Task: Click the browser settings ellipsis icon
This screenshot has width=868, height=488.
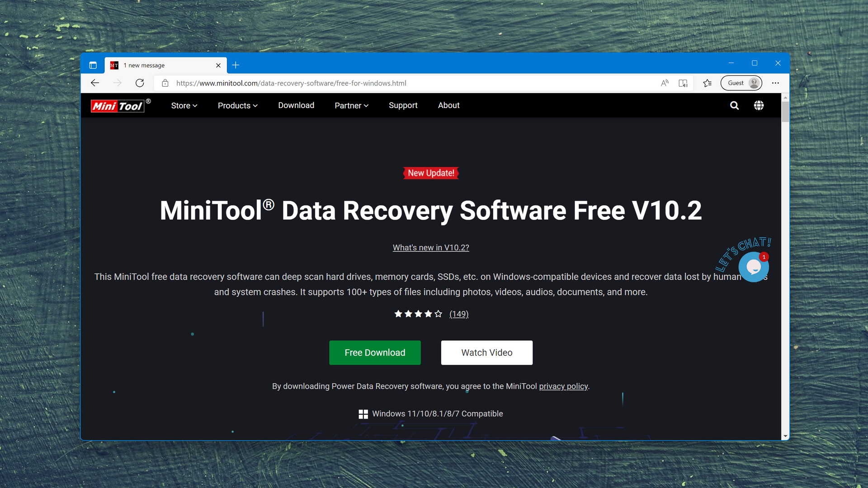Action: click(x=776, y=83)
